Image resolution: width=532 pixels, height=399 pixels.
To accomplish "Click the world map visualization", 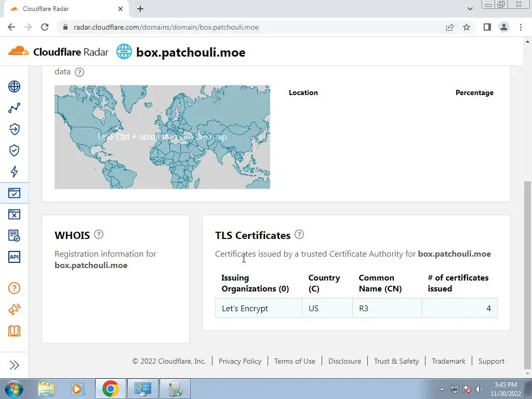I will point(162,137).
